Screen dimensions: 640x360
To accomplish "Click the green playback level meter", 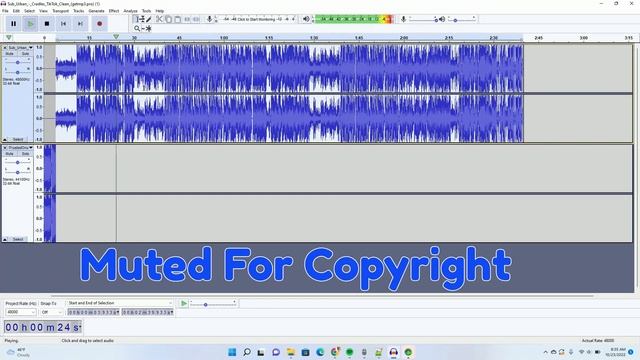I will [x=353, y=19].
